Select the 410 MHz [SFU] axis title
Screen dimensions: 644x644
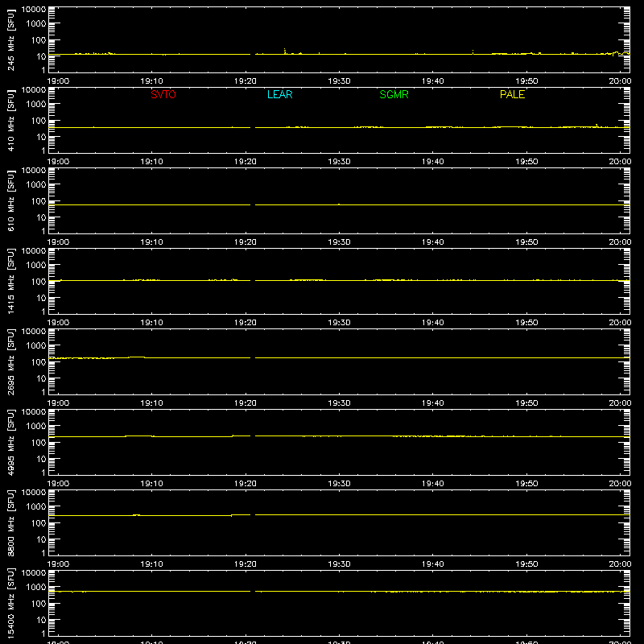coord(10,120)
